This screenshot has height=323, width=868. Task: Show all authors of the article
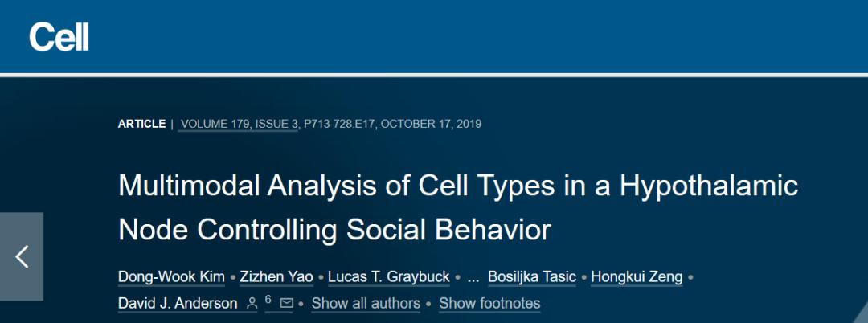pyautogui.click(x=366, y=303)
